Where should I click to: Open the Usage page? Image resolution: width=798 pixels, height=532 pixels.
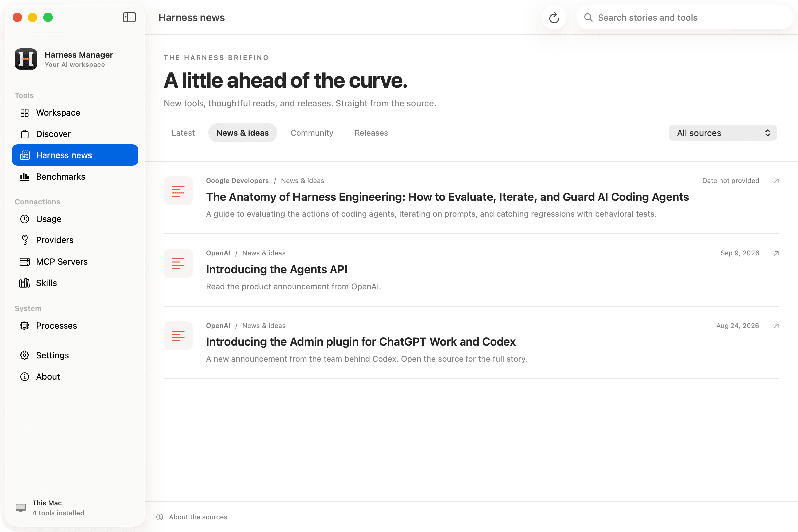click(75, 219)
